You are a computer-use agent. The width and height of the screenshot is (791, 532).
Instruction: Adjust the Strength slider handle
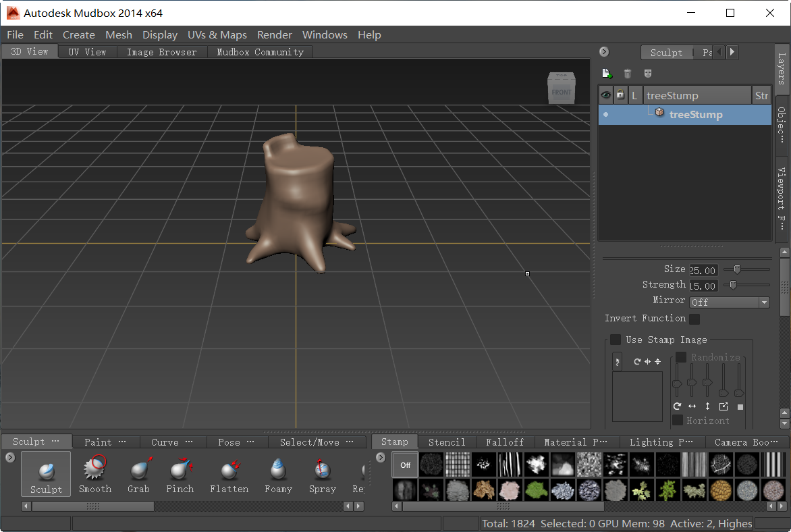point(733,285)
